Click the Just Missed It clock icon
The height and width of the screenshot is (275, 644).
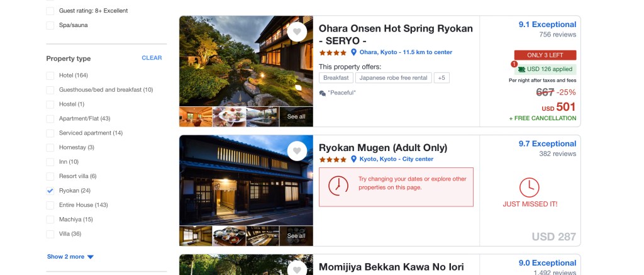[x=530, y=188]
